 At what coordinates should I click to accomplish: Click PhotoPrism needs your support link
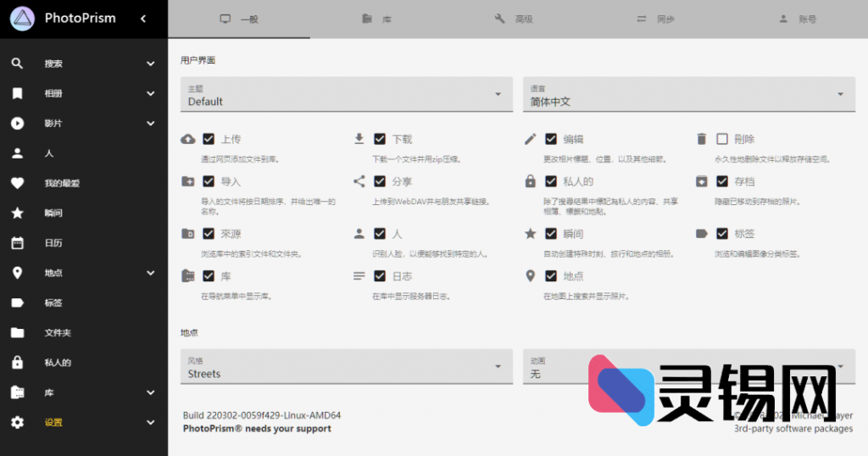pyautogui.click(x=257, y=429)
